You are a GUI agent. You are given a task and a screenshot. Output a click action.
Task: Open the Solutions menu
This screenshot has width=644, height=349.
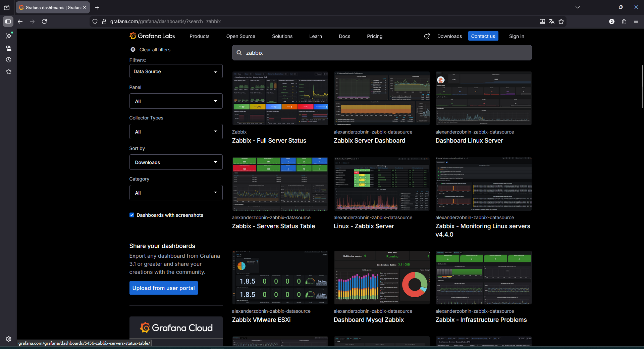click(x=282, y=36)
